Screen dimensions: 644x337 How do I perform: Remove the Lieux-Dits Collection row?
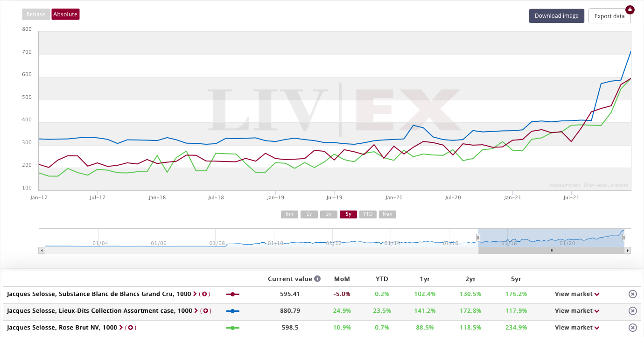(x=632, y=311)
